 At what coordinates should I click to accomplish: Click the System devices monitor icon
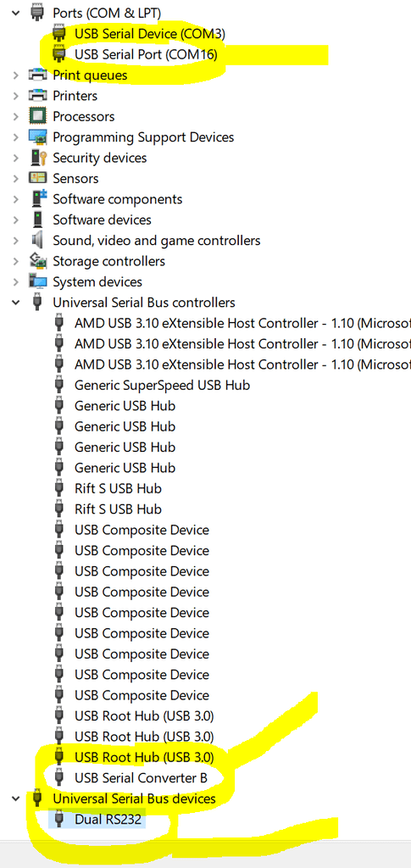coord(37,281)
